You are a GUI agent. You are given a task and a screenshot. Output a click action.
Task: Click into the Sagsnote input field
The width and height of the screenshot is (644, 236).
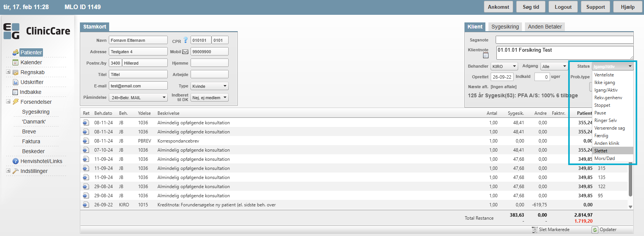[x=564, y=40]
